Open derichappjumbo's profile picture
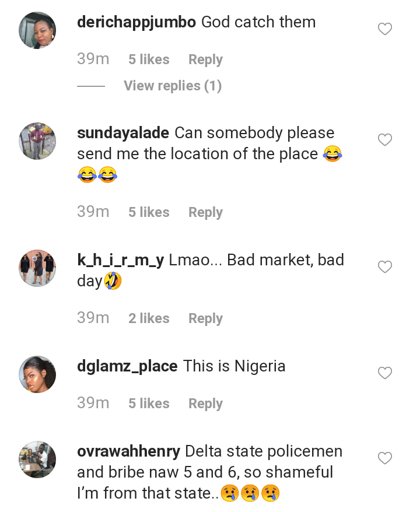This screenshot has width=420, height=512. point(37,30)
